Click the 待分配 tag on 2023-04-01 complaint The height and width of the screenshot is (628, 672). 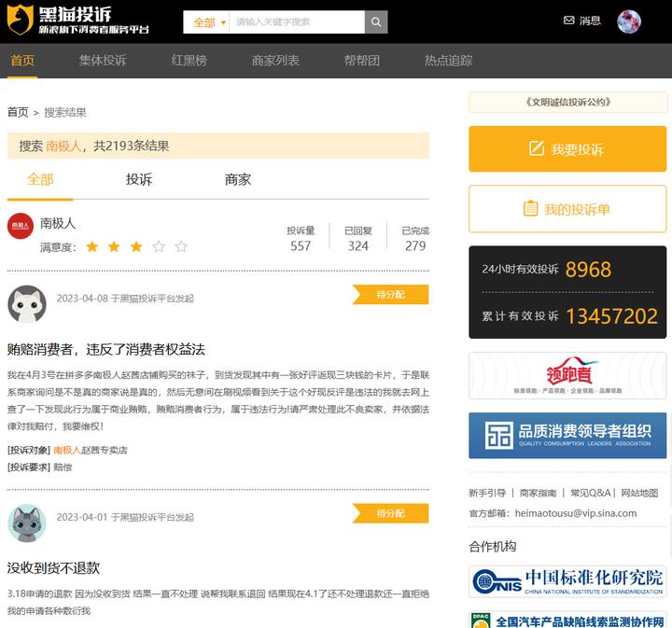point(390,513)
